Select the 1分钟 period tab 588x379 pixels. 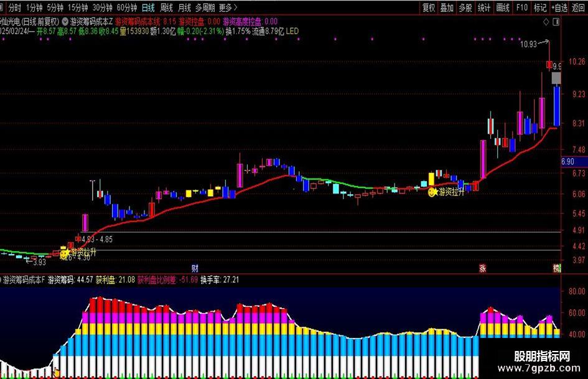(x=34, y=7)
